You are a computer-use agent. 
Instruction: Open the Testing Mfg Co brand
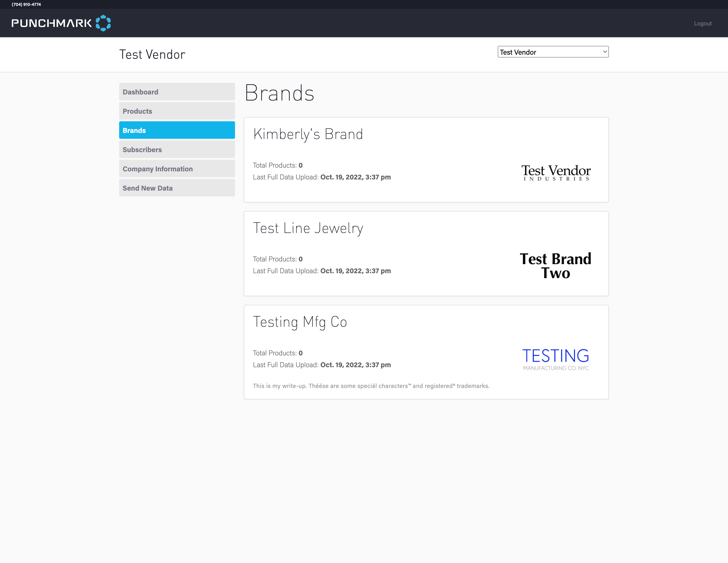(x=300, y=322)
